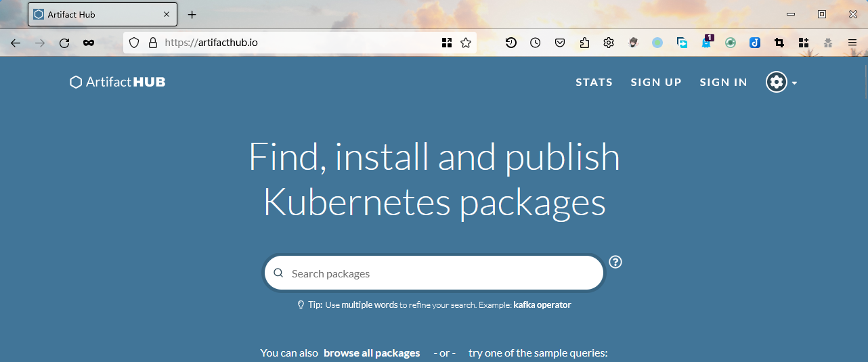868x362 pixels.
Task: Click the magnifier icon in search box
Action: 278,273
